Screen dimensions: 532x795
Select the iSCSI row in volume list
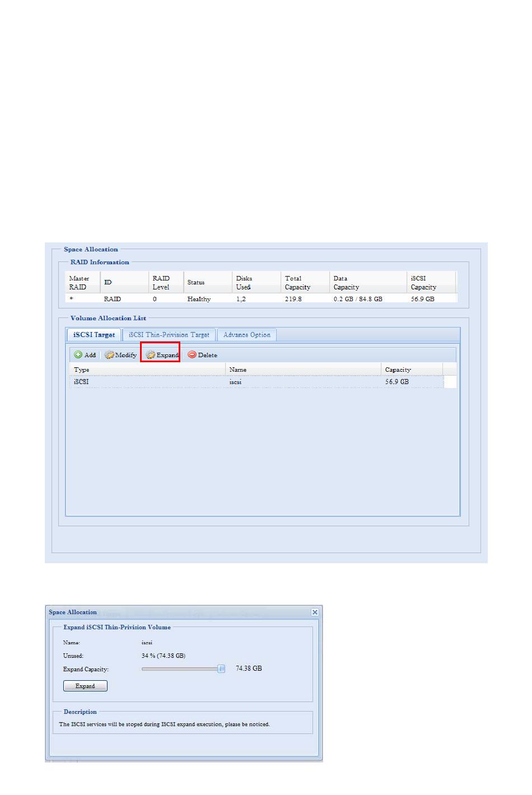coord(262,382)
